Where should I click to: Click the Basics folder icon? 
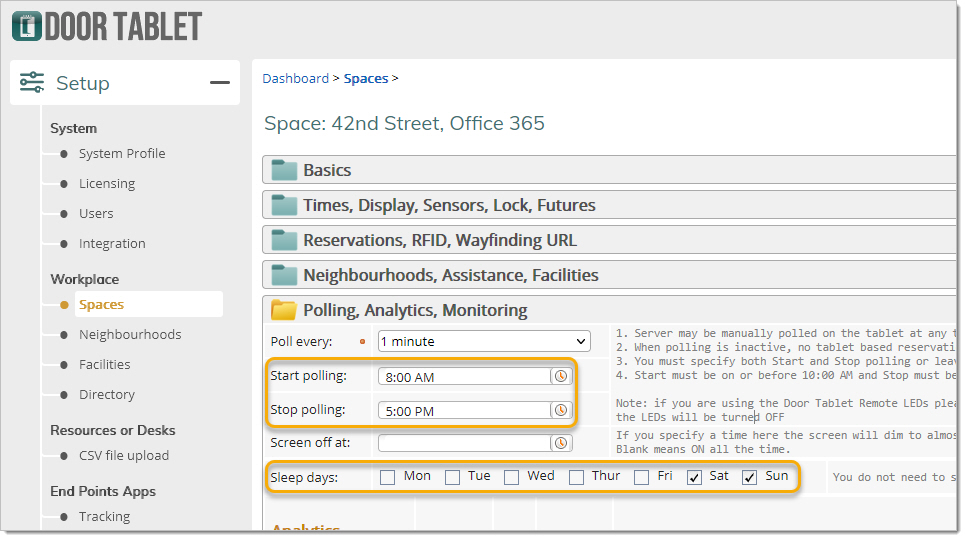coord(285,170)
